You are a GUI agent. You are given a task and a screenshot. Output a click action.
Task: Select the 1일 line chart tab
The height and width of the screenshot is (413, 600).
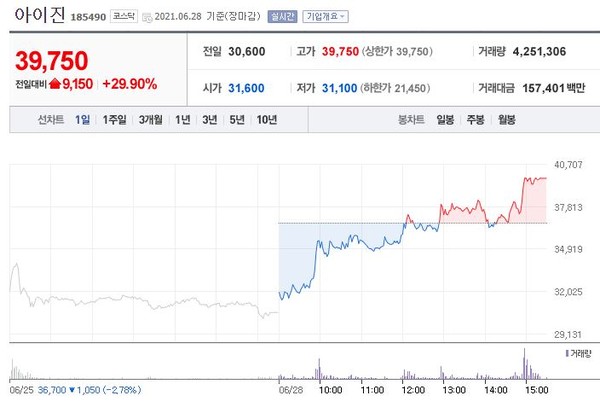(82, 120)
